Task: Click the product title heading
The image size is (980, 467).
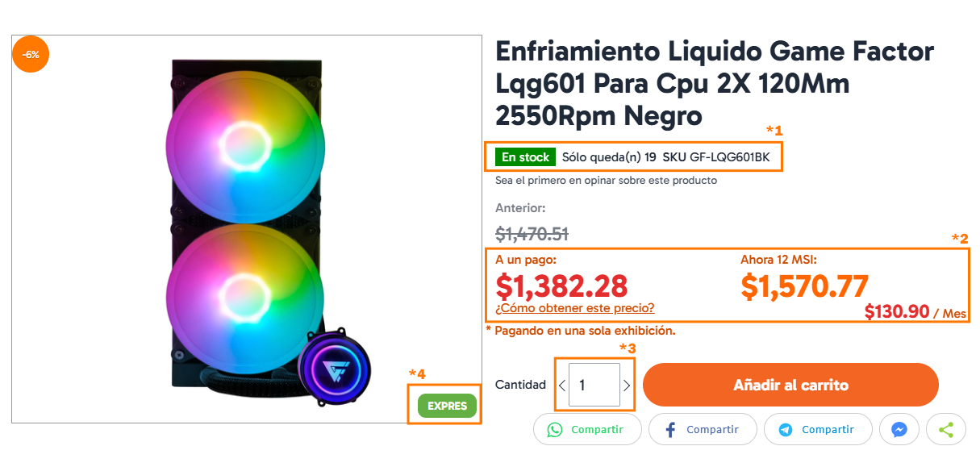Action: tap(714, 84)
